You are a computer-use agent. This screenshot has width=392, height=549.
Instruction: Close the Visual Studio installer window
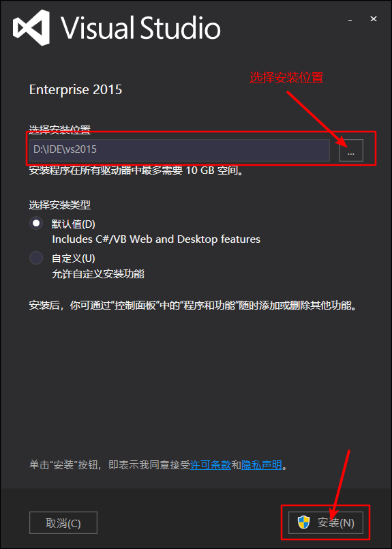point(374,19)
